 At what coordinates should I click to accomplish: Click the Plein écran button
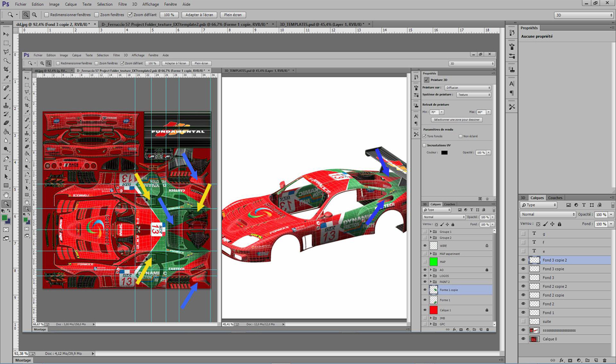(x=233, y=15)
